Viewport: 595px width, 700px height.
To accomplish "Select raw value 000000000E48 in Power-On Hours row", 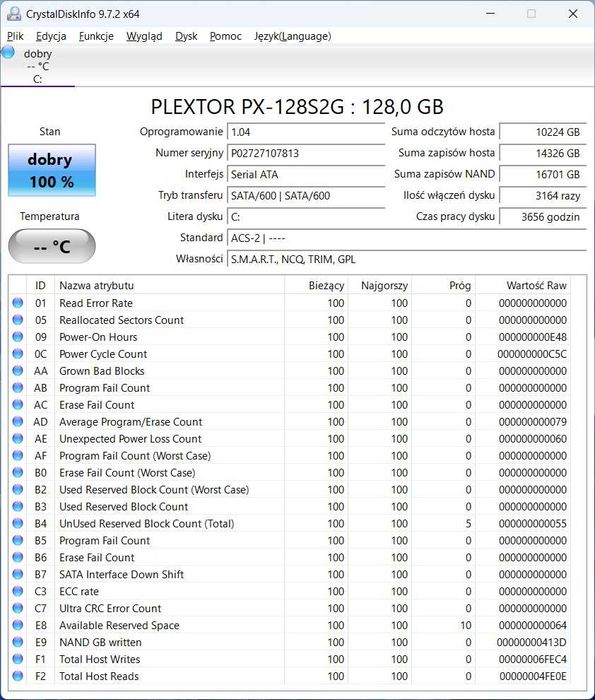I will [533, 337].
